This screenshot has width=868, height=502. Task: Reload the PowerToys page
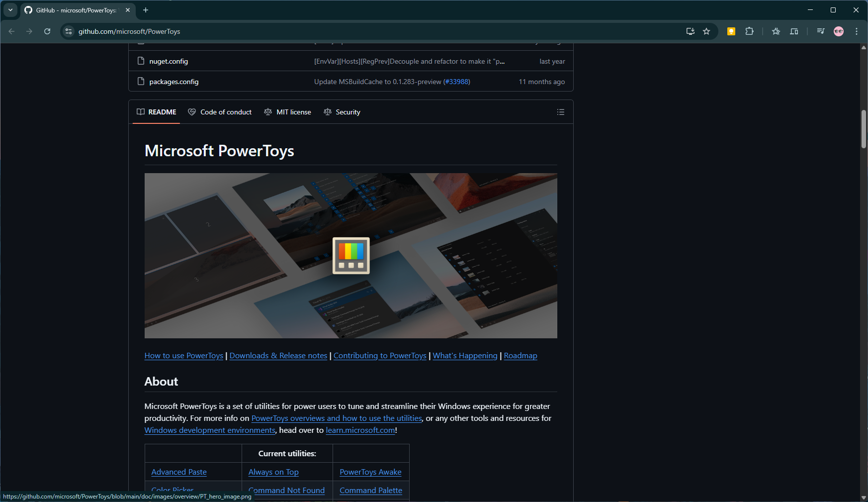point(47,31)
